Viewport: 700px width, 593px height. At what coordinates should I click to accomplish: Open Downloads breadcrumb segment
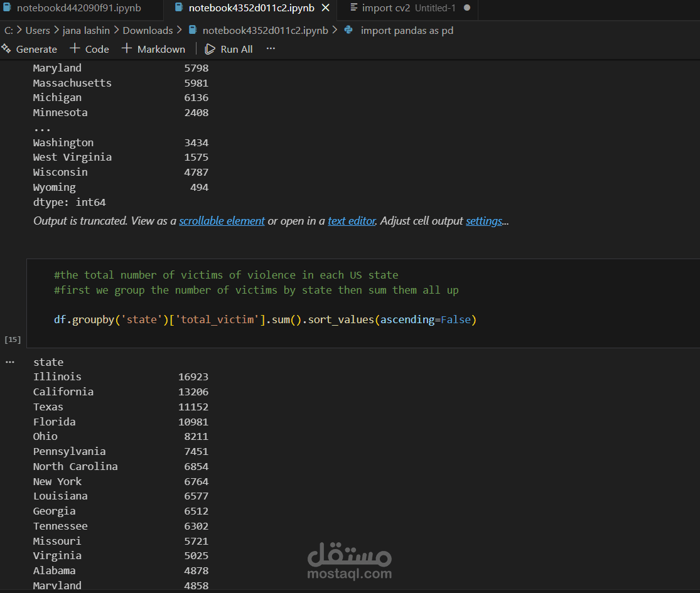click(x=148, y=30)
